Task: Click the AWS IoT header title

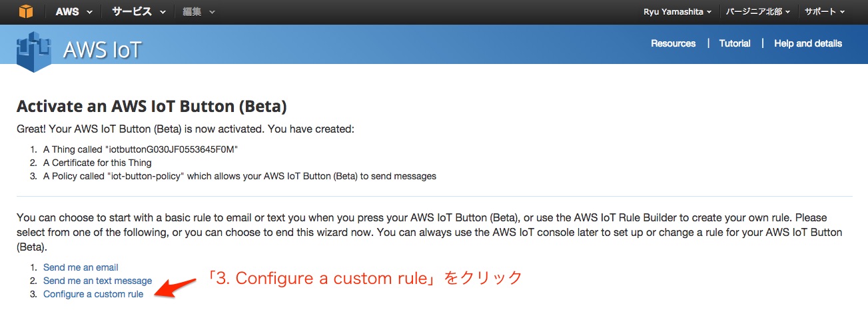Action: coord(103,50)
